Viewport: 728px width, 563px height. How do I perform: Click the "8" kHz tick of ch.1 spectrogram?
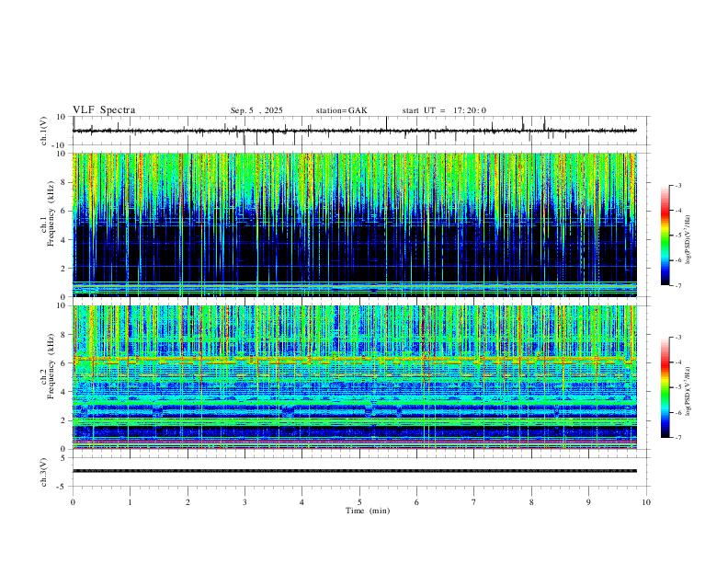pos(63,182)
